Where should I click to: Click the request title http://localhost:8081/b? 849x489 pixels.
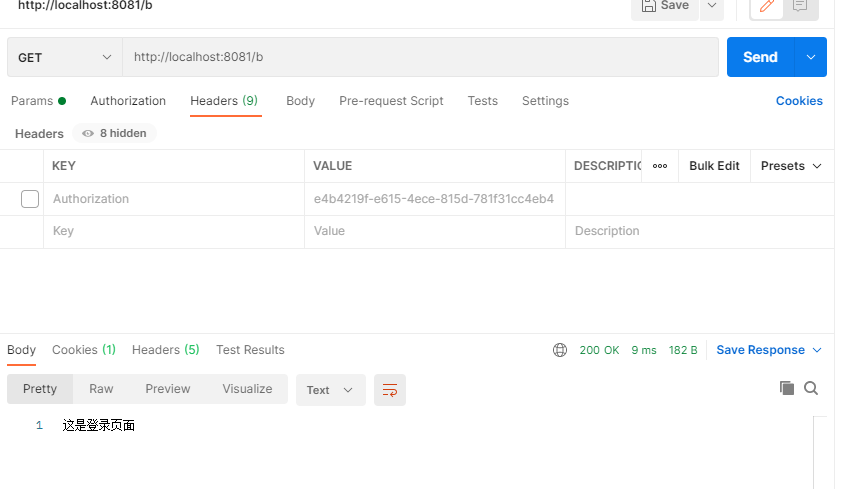[x=85, y=6]
